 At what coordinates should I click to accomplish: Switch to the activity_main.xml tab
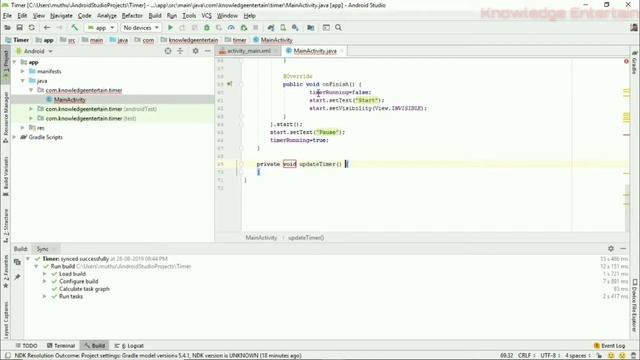point(249,51)
